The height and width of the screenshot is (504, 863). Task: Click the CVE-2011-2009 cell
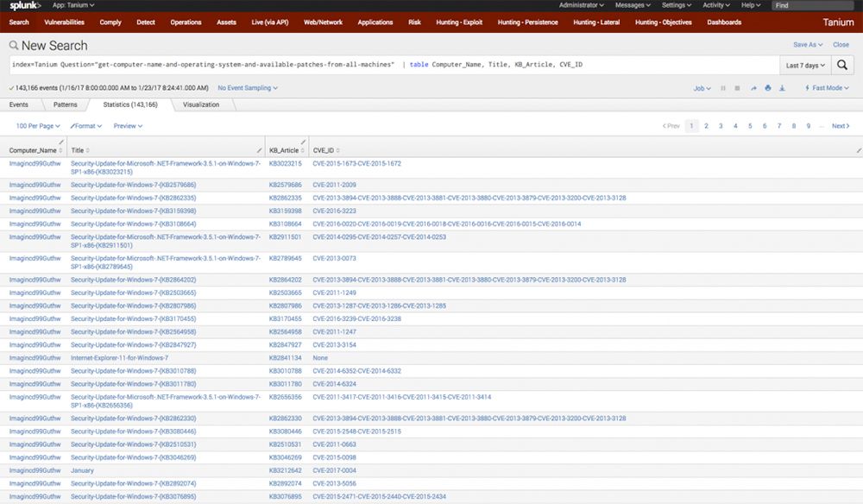[334, 185]
